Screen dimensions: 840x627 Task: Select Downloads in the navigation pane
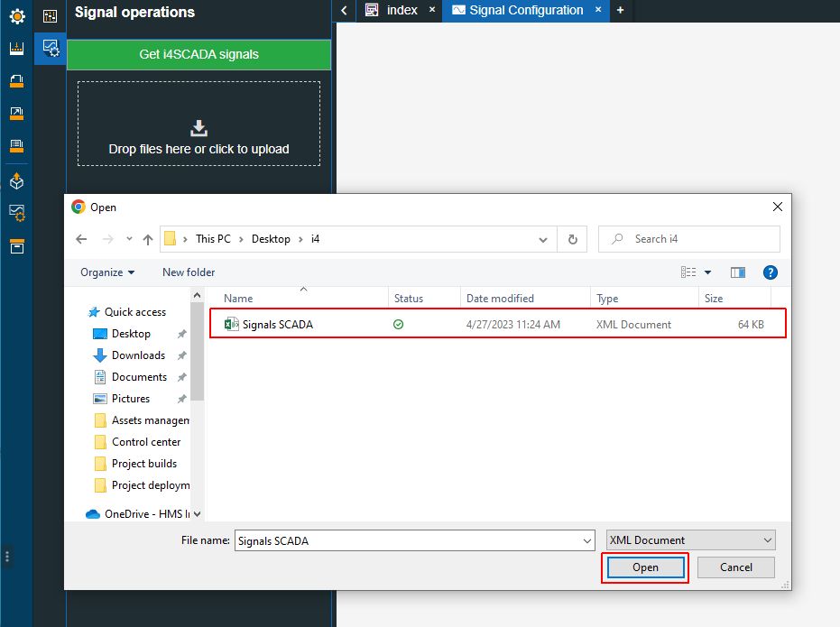pos(138,355)
